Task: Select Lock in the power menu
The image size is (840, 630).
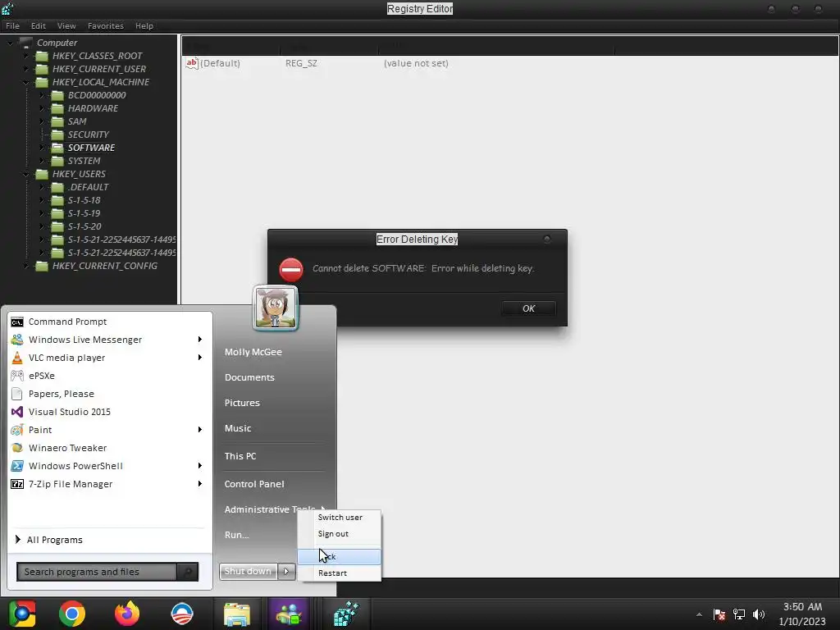Action: 340,557
